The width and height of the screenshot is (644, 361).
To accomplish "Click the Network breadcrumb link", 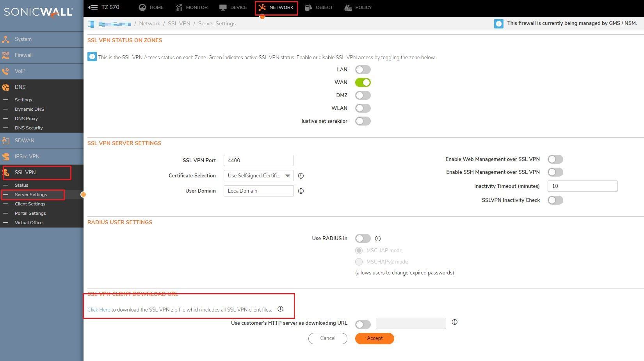I will pyautogui.click(x=149, y=24).
